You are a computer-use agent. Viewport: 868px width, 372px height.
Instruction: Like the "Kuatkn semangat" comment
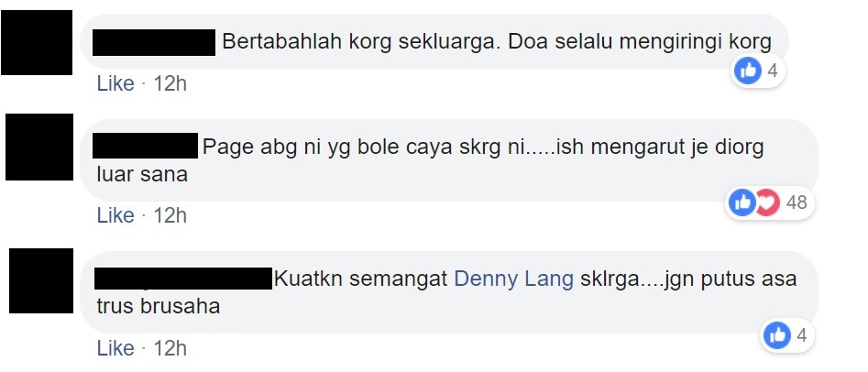coord(115,348)
